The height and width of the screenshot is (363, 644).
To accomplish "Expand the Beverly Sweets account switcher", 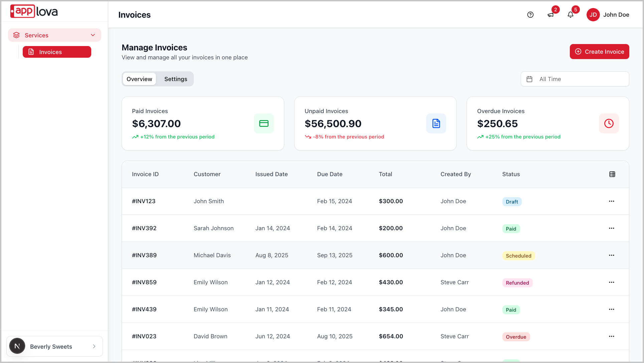I will (x=55, y=346).
